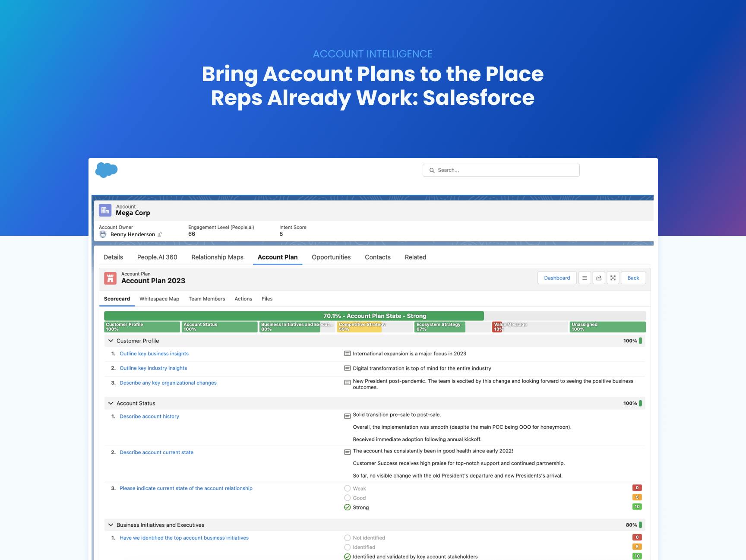Click the red Account Plan castle icon

click(111, 278)
